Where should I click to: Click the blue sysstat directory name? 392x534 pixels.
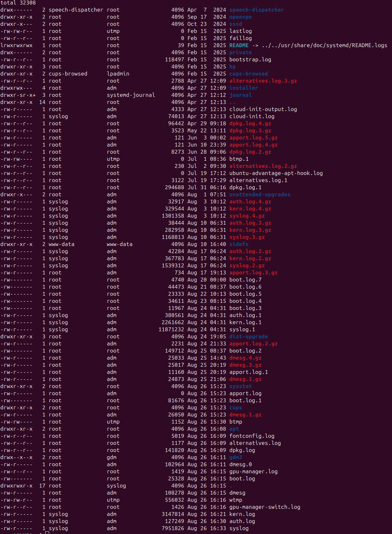(x=240, y=386)
